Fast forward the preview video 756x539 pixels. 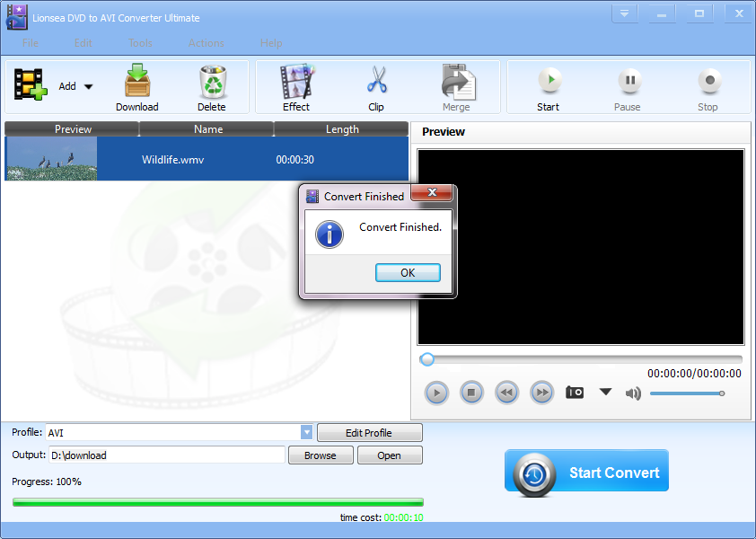coord(542,393)
